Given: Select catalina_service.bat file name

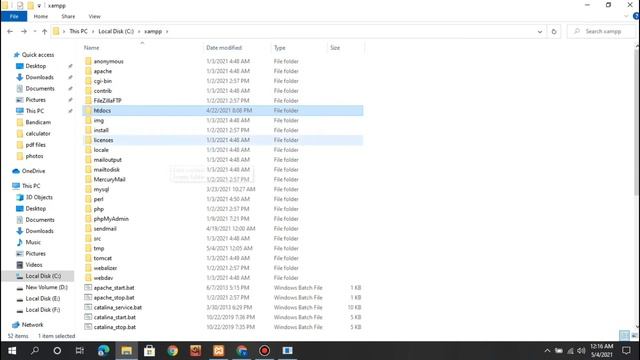Looking at the screenshot, I should (118, 307).
